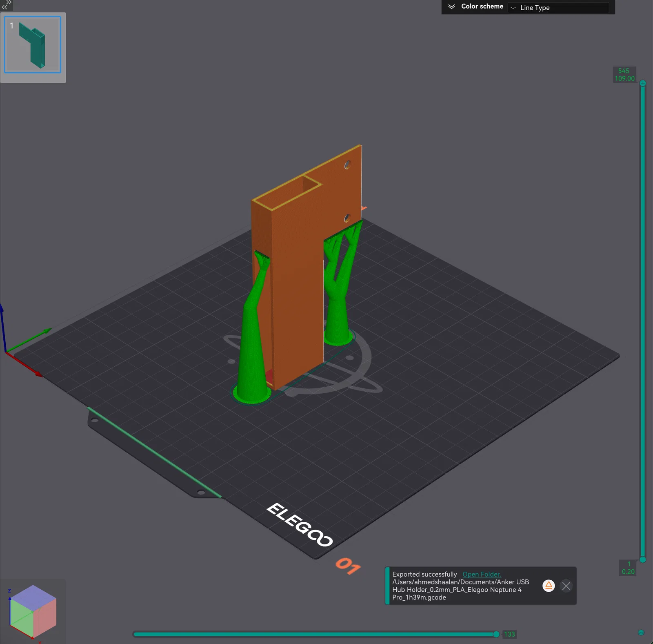The width and height of the screenshot is (653, 644).
Task: Dismiss the Exported successfully notification
Action: tap(566, 586)
